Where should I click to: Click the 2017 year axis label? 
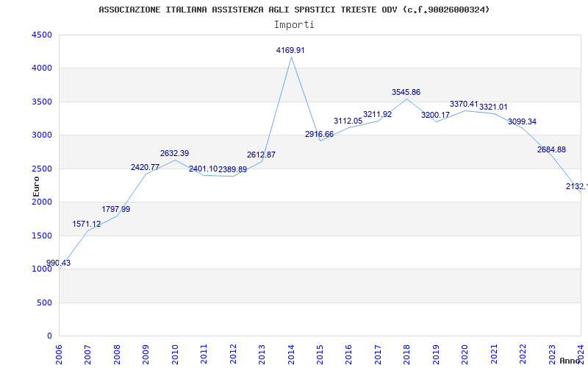coord(378,355)
